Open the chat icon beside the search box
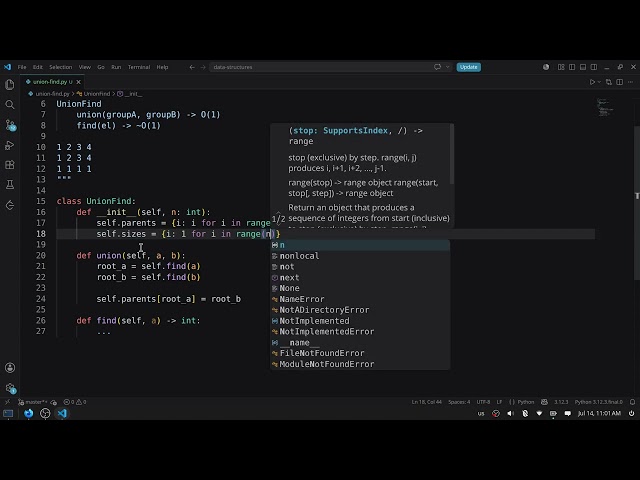The width and height of the screenshot is (640, 480). pyautogui.click(x=438, y=67)
